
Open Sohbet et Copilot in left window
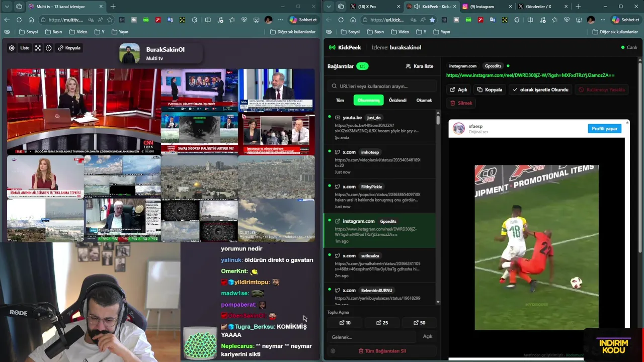pos(303,20)
